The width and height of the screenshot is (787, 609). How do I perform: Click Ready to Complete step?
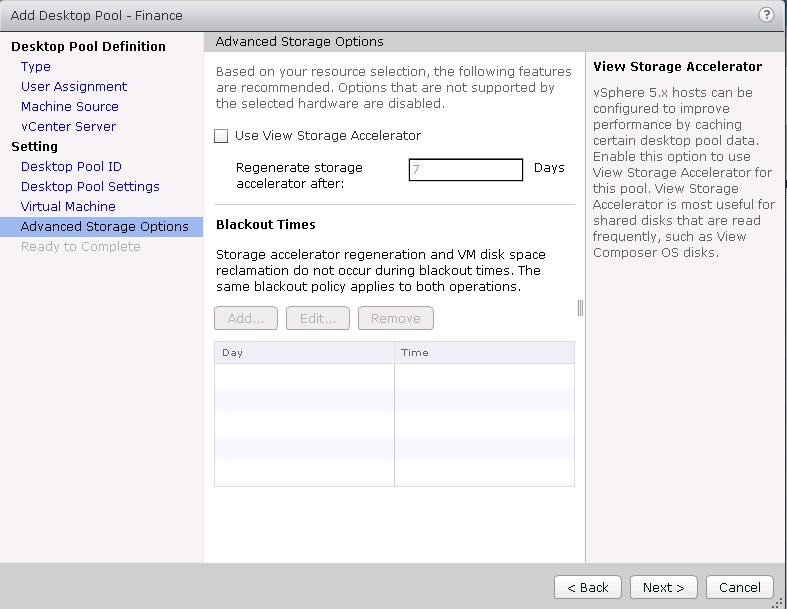point(80,247)
